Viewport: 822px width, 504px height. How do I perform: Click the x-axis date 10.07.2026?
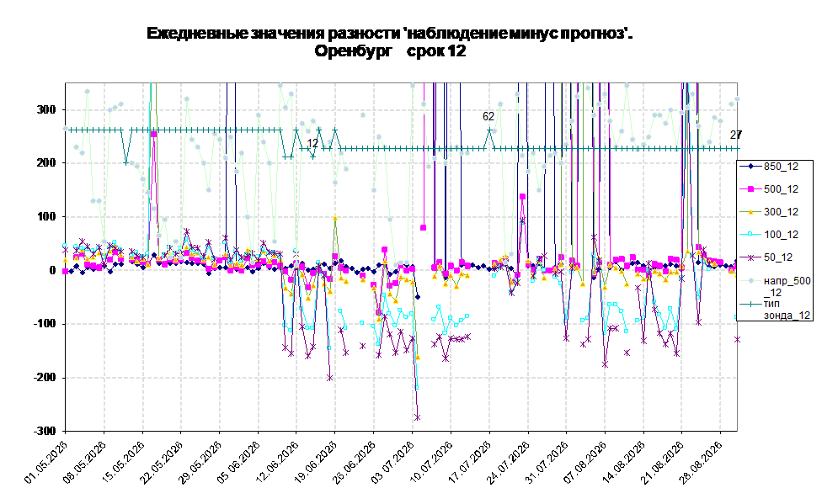[432, 462]
